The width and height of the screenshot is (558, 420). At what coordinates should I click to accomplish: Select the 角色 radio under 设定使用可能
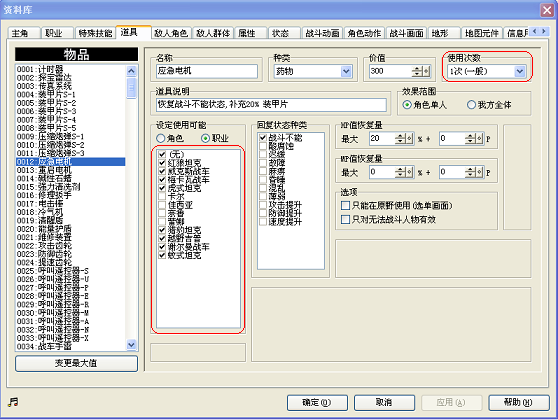(161, 138)
